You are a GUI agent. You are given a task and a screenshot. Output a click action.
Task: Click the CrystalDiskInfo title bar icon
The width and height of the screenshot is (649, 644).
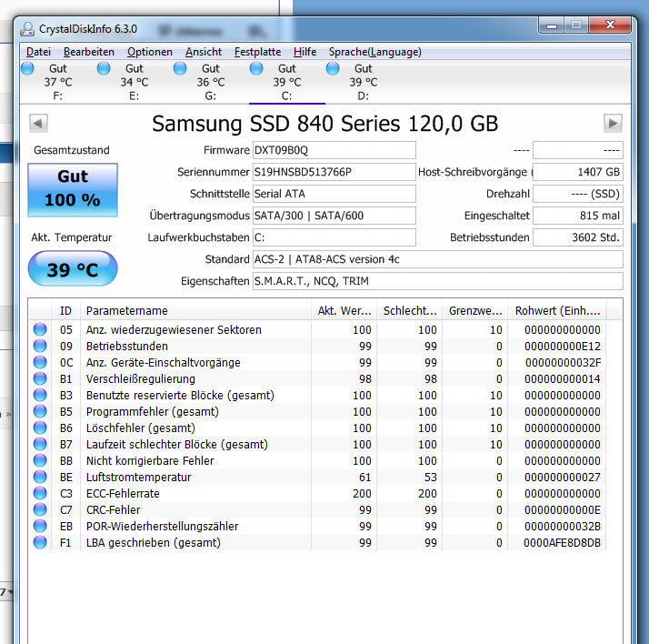click(x=27, y=29)
